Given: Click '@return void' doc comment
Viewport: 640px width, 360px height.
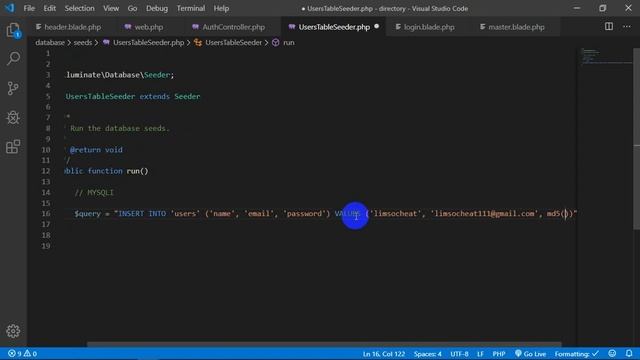Looking at the screenshot, I should pos(96,150).
